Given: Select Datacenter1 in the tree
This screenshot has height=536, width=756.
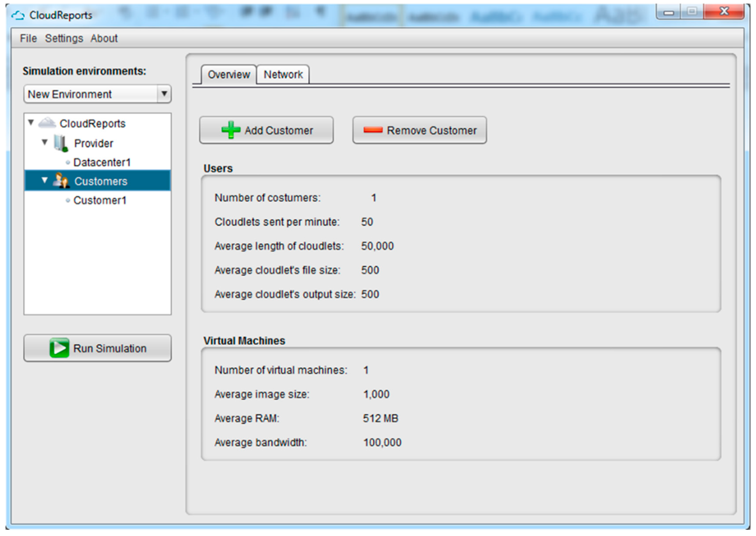Looking at the screenshot, I should coord(102,162).
